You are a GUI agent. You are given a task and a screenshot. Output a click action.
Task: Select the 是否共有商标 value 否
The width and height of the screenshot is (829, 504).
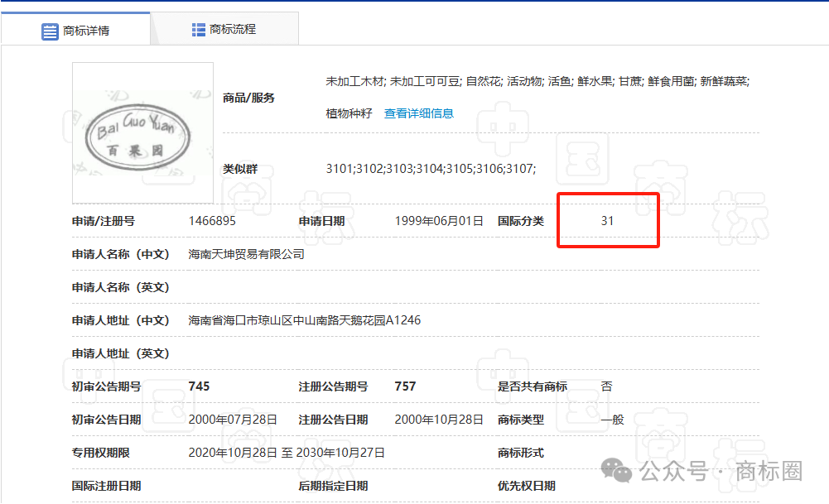[x=606, y=386]
